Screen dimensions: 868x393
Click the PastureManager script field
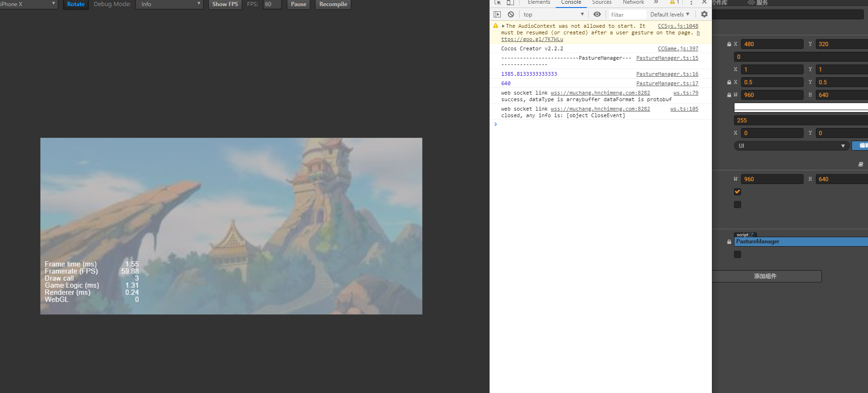point(801,242)
